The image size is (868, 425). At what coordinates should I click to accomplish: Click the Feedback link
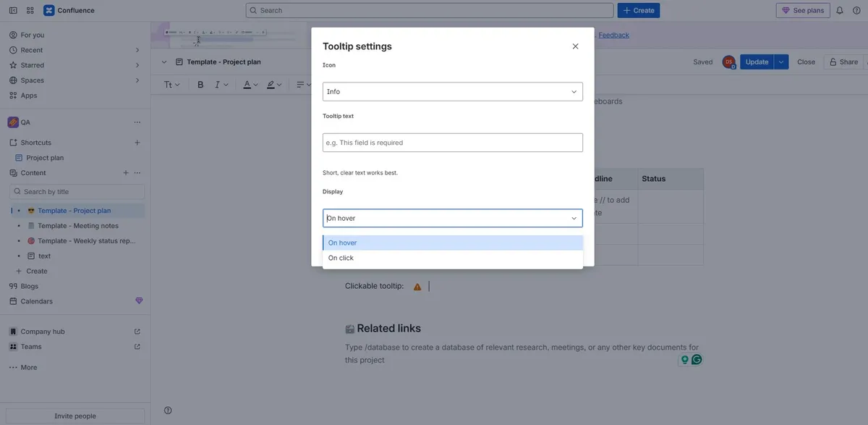click(613, 35)
